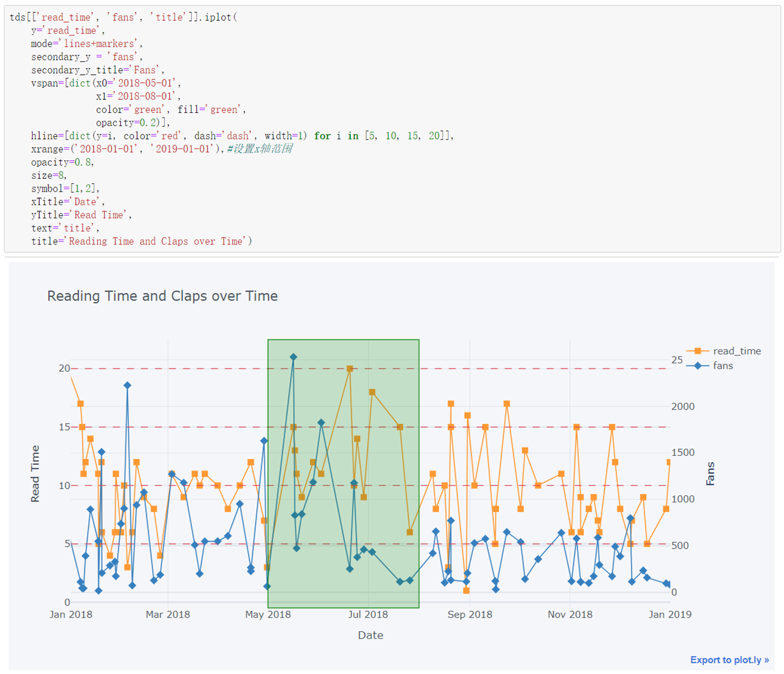The height and width of the screenshot is (674, 784).
Task: Click the read_time marker touching the 20 line
Action: (349, 368)
